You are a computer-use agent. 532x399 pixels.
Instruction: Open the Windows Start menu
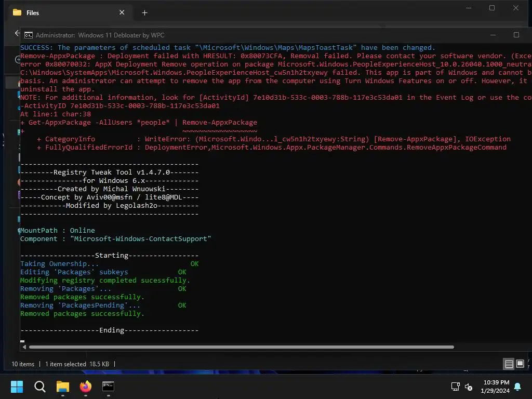(17, 387)
